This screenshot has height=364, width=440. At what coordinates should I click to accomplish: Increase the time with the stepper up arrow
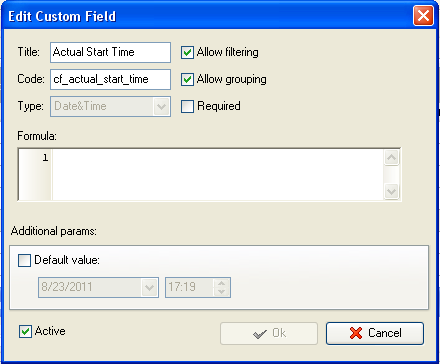(x=221, y=283)
